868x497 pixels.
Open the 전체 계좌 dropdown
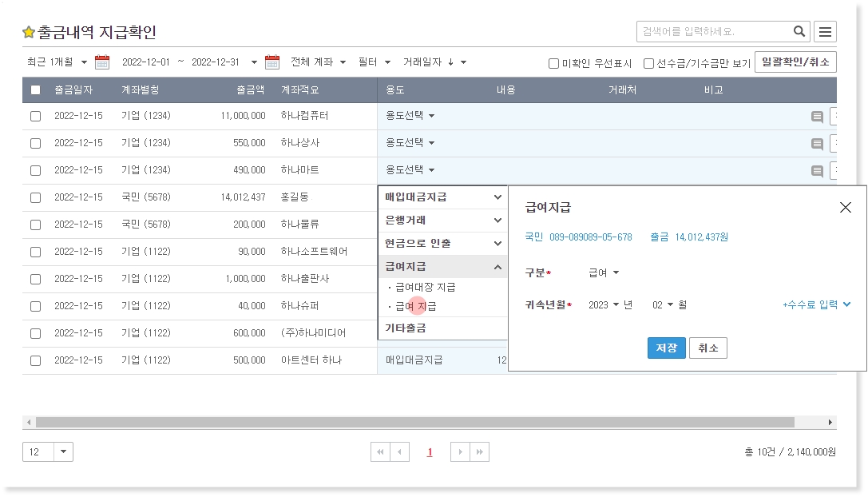[x=318, y=62]
